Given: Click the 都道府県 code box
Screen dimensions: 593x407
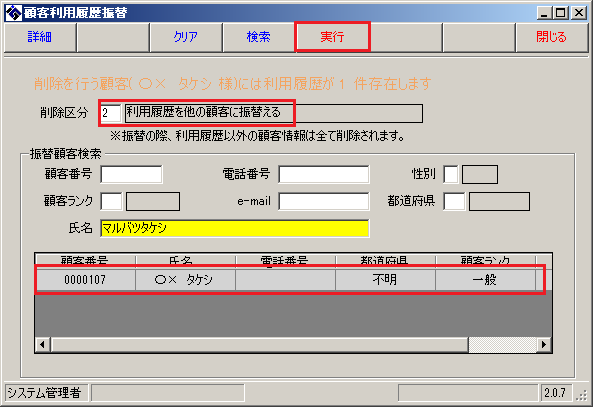Looking at the screenshot, I should tap(454, 201).
